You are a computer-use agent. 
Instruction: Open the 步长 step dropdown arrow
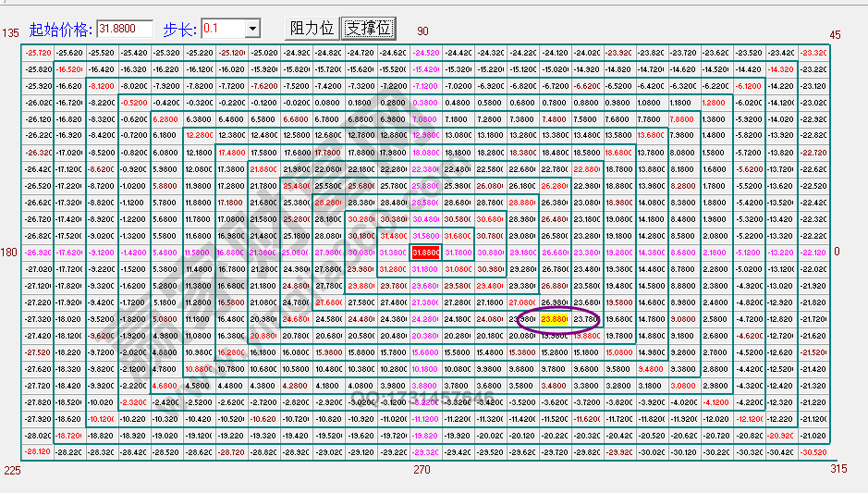point(252,29)
